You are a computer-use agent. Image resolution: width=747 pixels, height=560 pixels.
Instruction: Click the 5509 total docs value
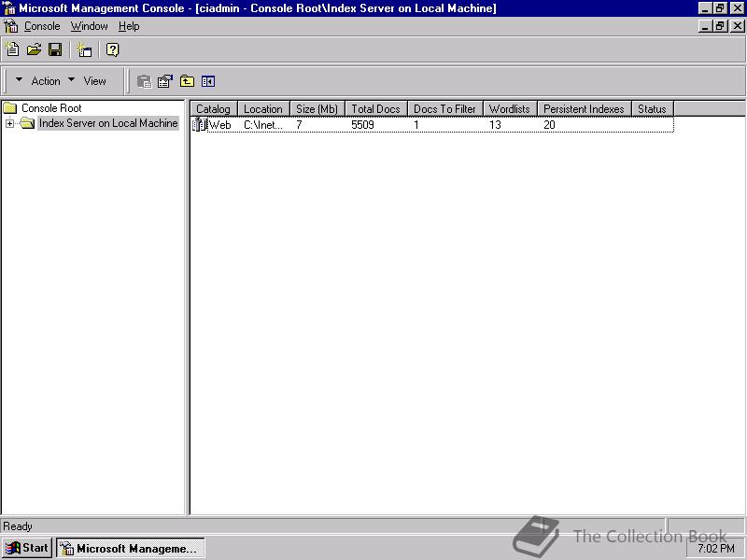tap(362, 125)
